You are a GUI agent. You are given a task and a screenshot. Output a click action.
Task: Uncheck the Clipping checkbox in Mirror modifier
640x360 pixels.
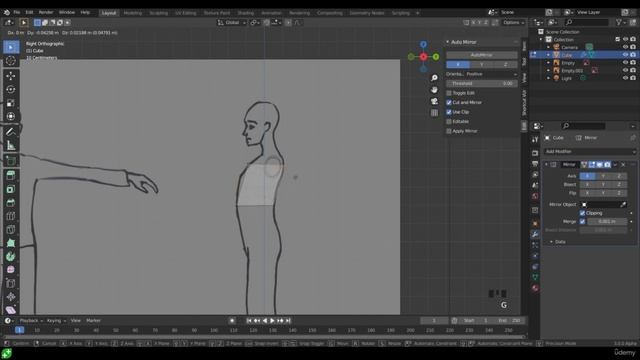pyautogui.click(x=582, y=213)
